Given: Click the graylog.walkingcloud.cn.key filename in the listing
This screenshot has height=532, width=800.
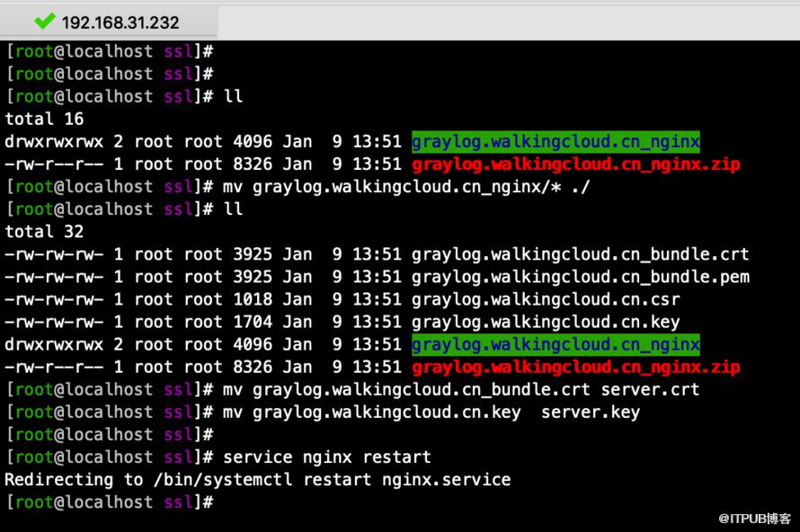Looking at the screenshot, I should tap(546, 322).
